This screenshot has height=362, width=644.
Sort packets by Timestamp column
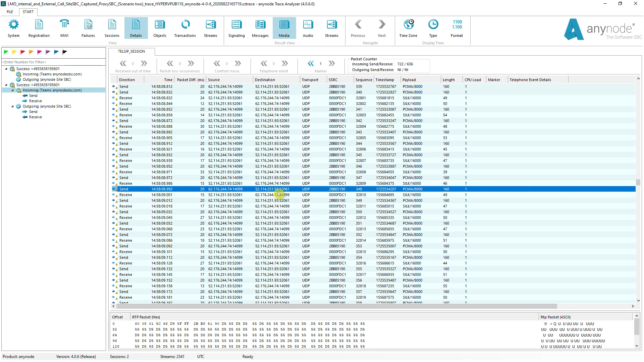pyautogui.click(x=387, y=80)
